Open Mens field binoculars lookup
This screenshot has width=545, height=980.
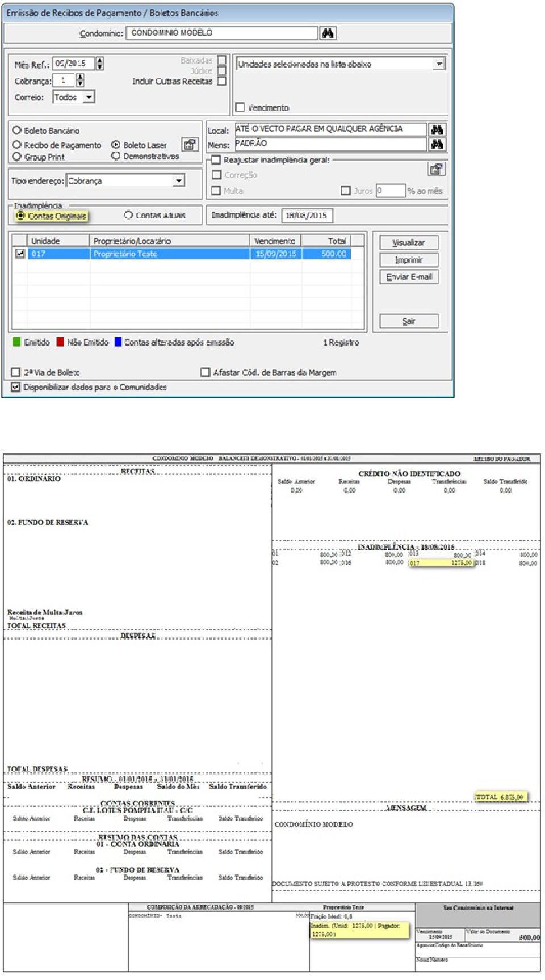tap(437, 145)
